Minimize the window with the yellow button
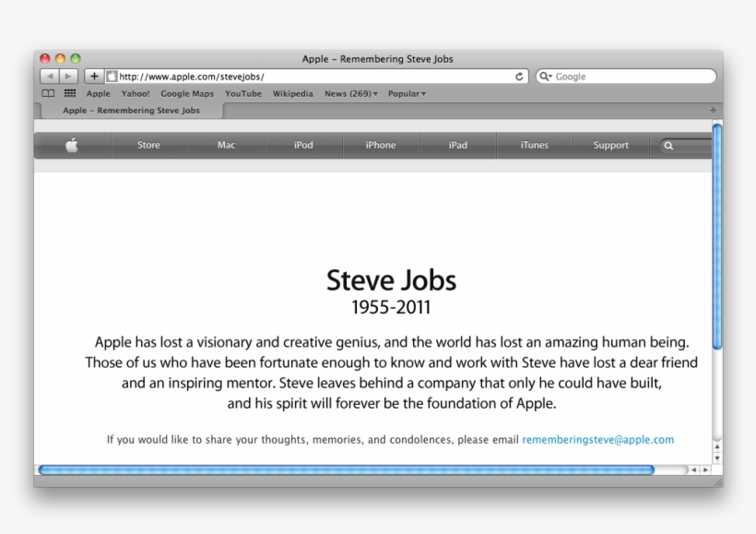 [60, 58]
